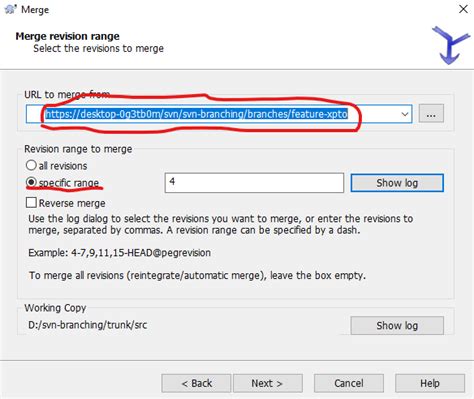Select the "specific range" radio button
Image resolution: width=474 pixels, height=399 pixels.
point(31,182)
